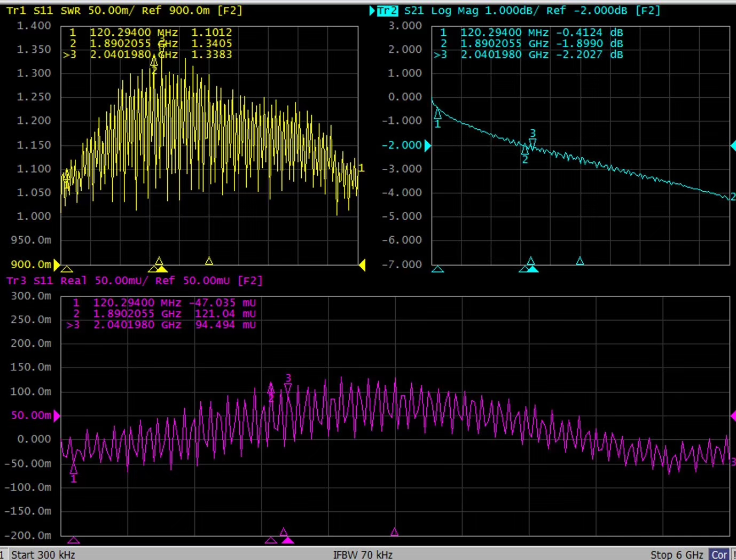Click cyan reference arrow at -2.000 level
736x560 pixels.
tap(427, 145)
